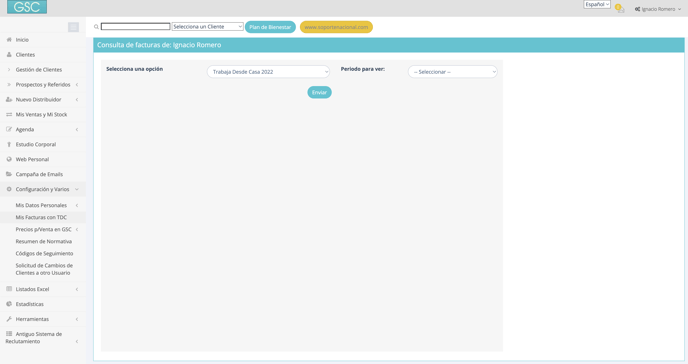Click the Mis Ventas y Mi Stock arrows icon
The image size is (688, 364).
9,114
